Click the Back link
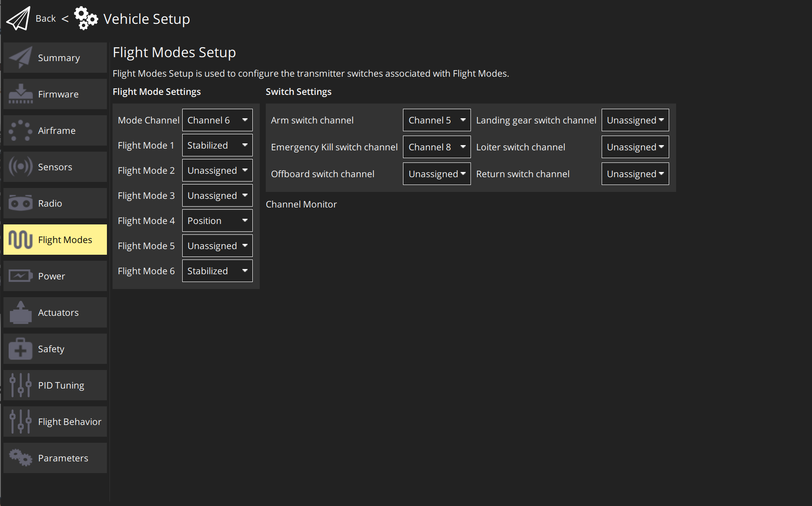The height and width of the screenshot is (506, 812). point(45,19)
